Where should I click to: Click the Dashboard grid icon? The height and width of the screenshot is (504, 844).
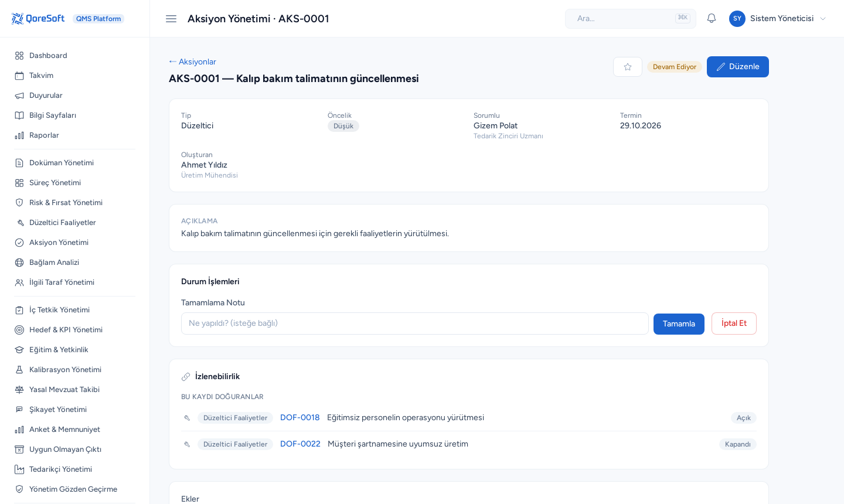click(19, 56)
